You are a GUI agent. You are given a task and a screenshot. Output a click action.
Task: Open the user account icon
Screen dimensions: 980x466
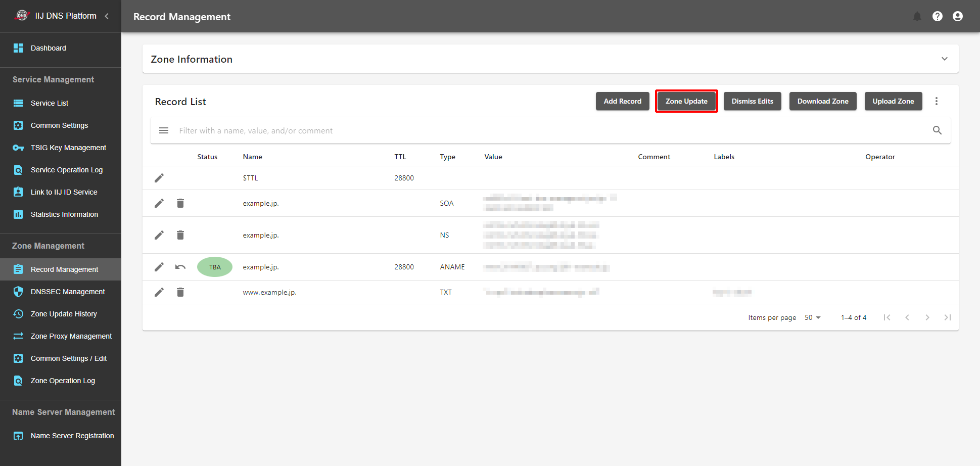pos(957,16)
